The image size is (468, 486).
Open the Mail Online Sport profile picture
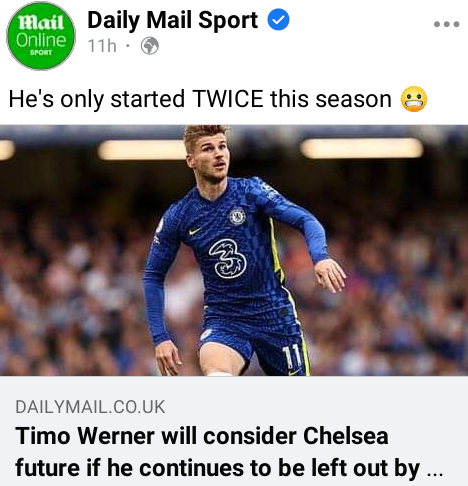41,36
